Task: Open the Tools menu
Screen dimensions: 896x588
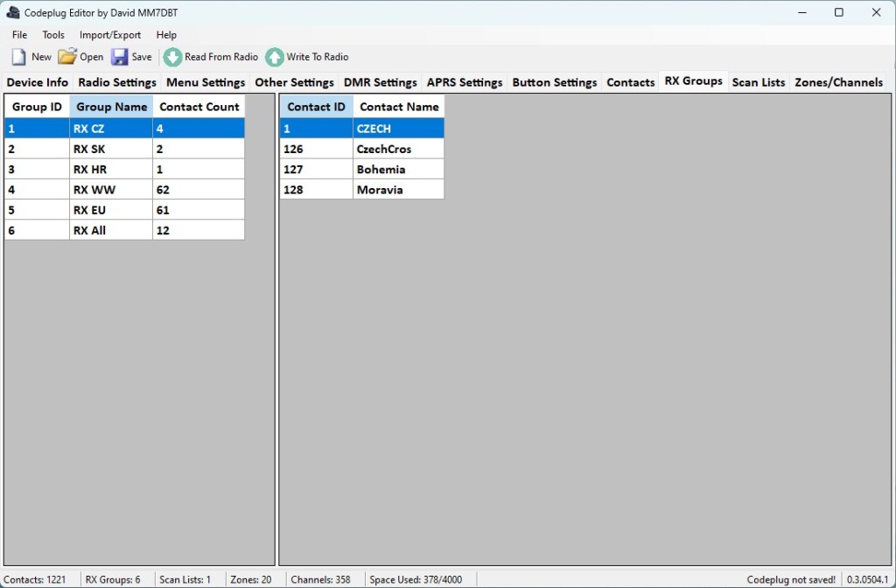Action: (x=53, y=35)
